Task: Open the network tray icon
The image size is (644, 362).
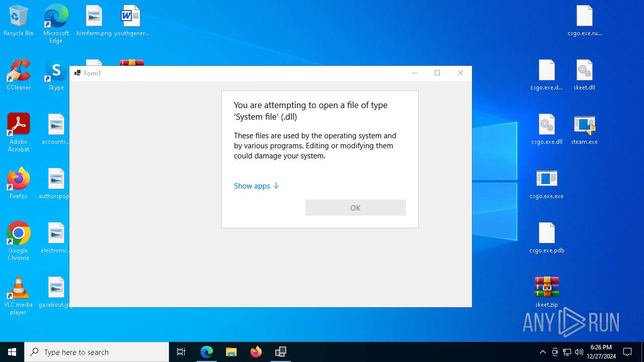Action: click(567, 352)
